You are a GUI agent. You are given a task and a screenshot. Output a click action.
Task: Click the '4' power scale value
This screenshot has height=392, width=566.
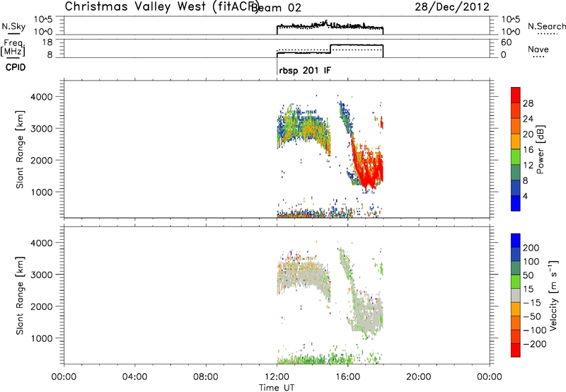(x=525, y=196)
